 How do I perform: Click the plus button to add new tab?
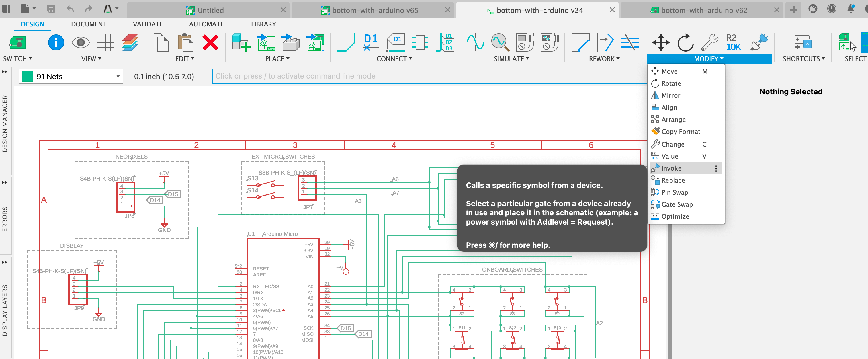coord(794,10)
